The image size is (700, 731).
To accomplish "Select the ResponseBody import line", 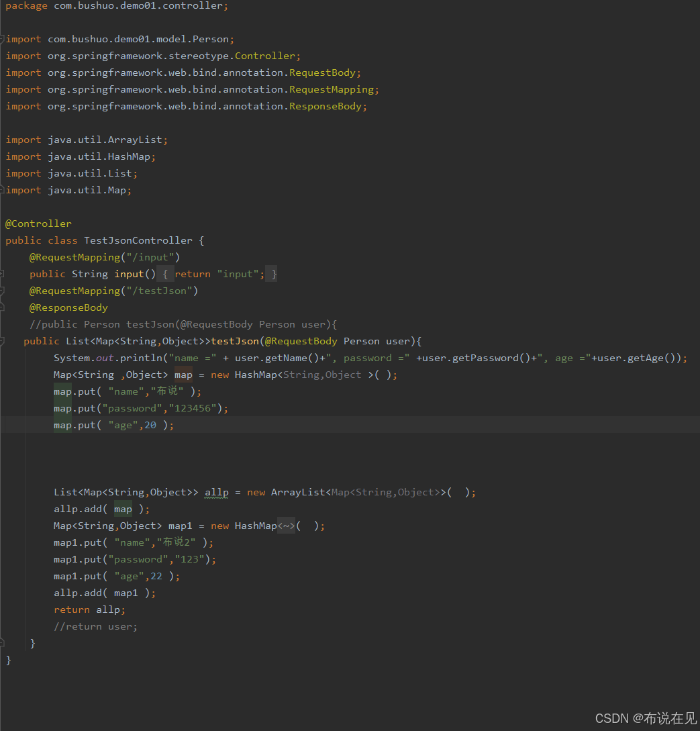I will pos(187,106).
